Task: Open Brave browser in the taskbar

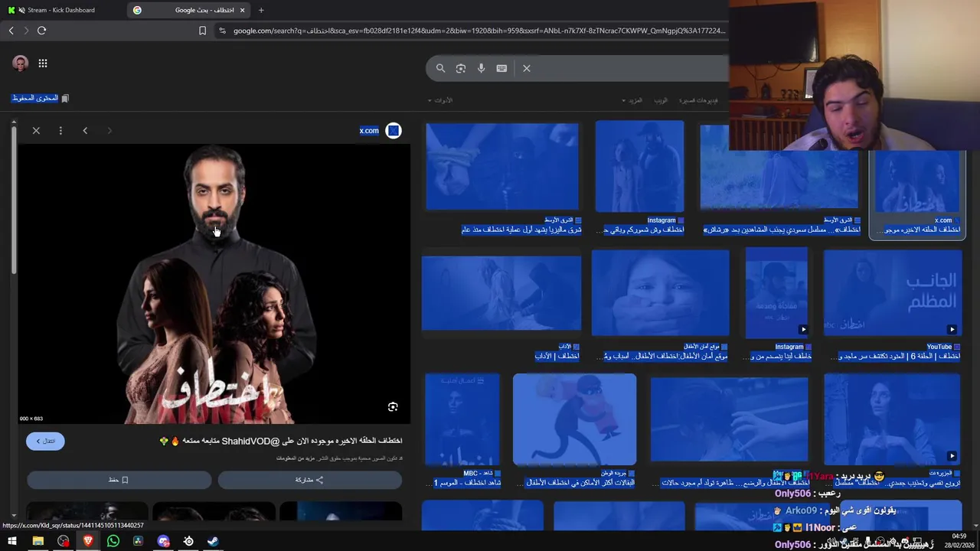Action: (88, 541)
